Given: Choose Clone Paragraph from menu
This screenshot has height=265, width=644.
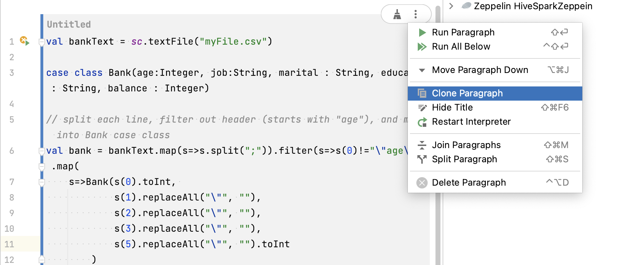Looking at the screenshot, I should tap(495, 93).
